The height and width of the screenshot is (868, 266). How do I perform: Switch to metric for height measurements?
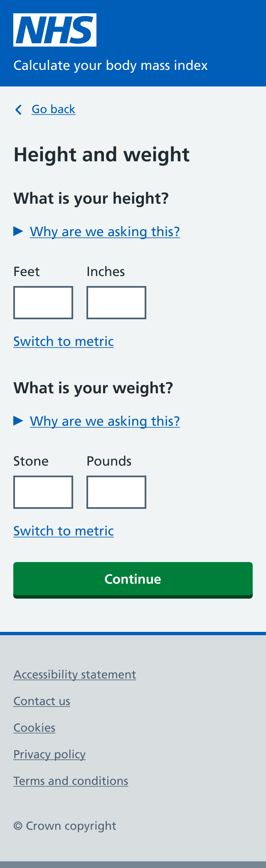point(63,342)
